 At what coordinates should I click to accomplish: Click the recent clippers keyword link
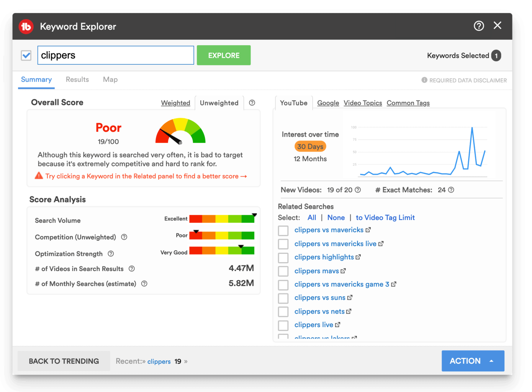tap(159, 361)
